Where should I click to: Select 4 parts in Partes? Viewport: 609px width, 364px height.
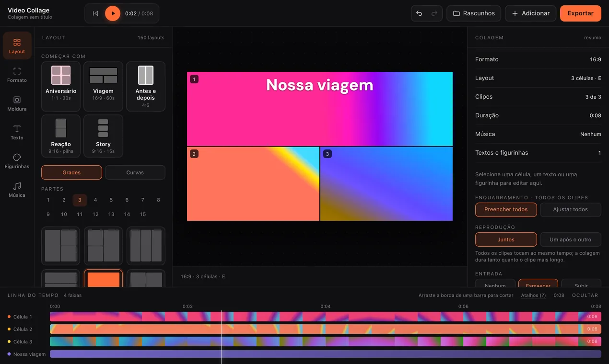click(x=95, y=200)
